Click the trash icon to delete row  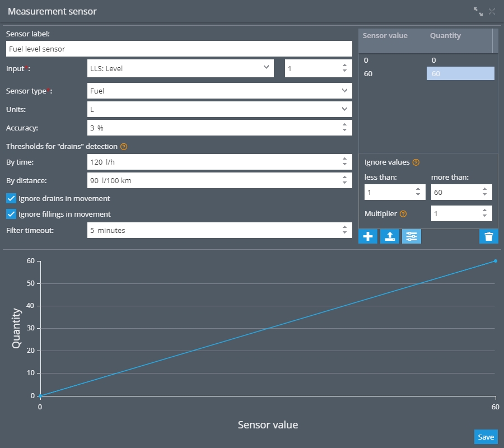[488, 237]
